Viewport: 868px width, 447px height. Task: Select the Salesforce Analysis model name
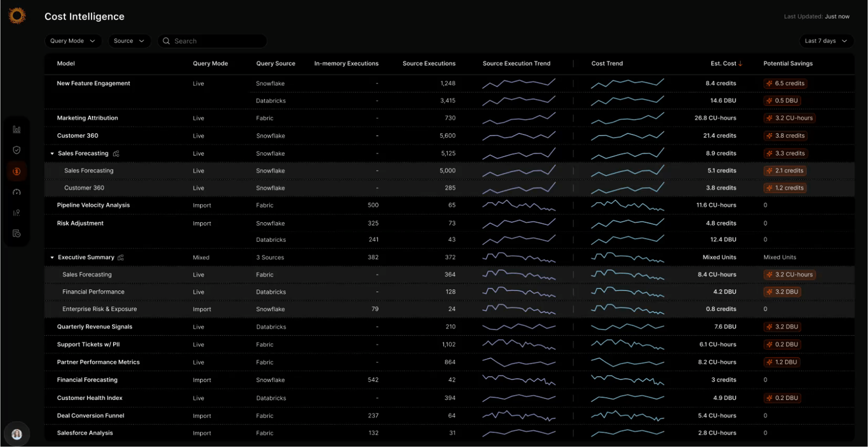[85, 433]
